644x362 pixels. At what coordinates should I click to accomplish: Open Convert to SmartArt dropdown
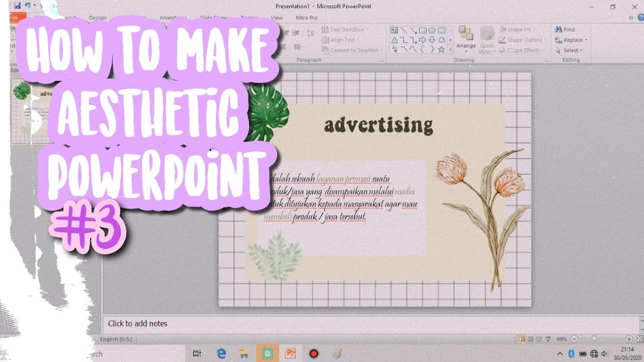(x=352, y=50)
